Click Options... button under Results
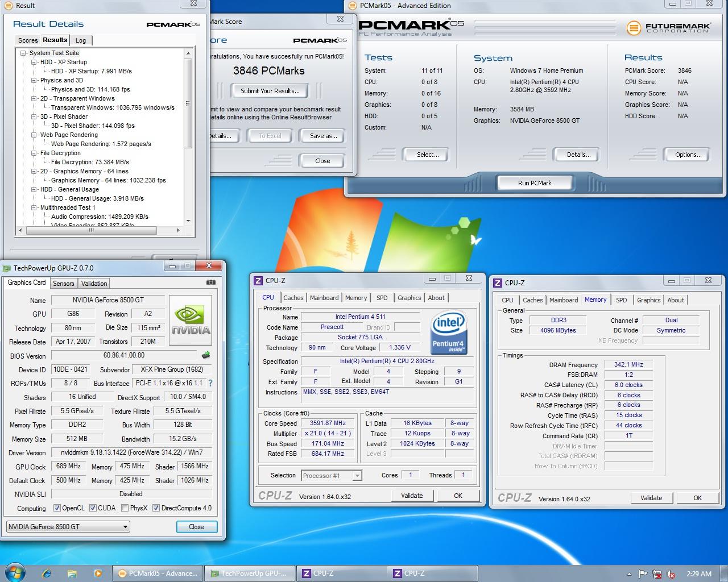 (688, 155)
